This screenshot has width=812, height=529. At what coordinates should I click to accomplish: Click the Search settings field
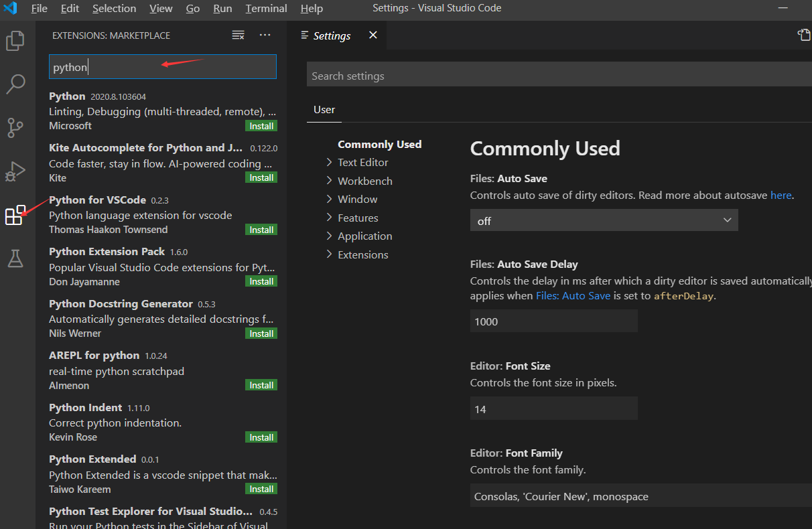coord(559,76)
